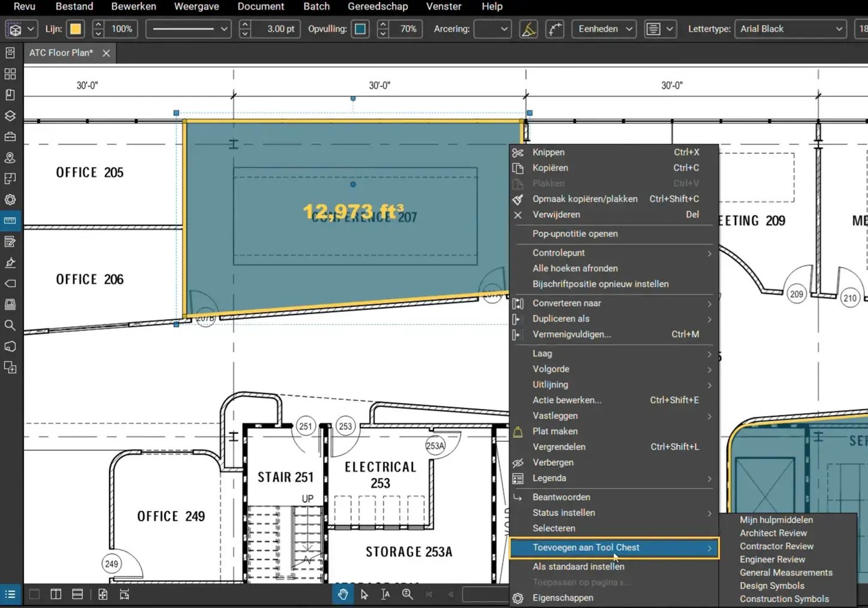868x608 pixels.
Task: Open the tag-shaped panel icon in sidebar
Action: point(10,284)
